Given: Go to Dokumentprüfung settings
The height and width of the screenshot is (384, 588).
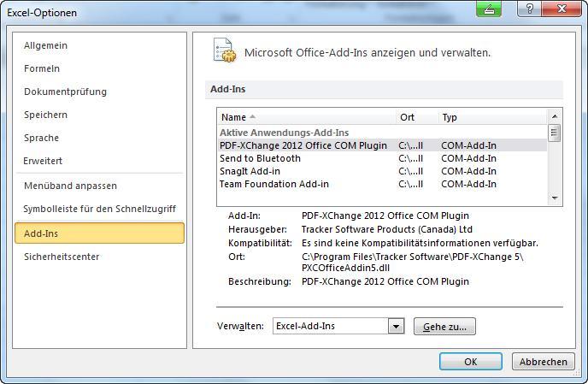Looking at the screenshot, I should coord(65,92).
